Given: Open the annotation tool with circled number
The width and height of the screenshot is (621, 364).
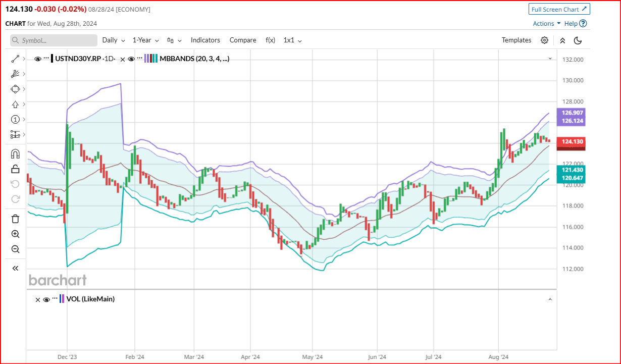Looking at the screenshot, I should click(x=15, y=120).
